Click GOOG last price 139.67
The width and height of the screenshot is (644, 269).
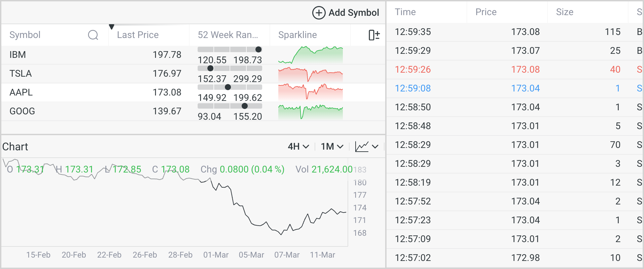click(x=167, y=111)
